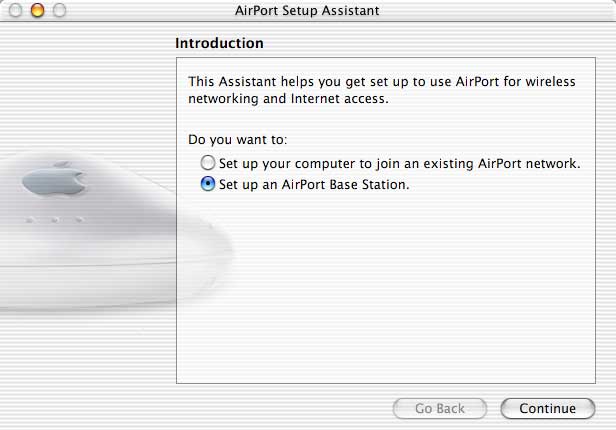
Task: Choose the join an existing AirPort network radio button
Action: point(208,163)
